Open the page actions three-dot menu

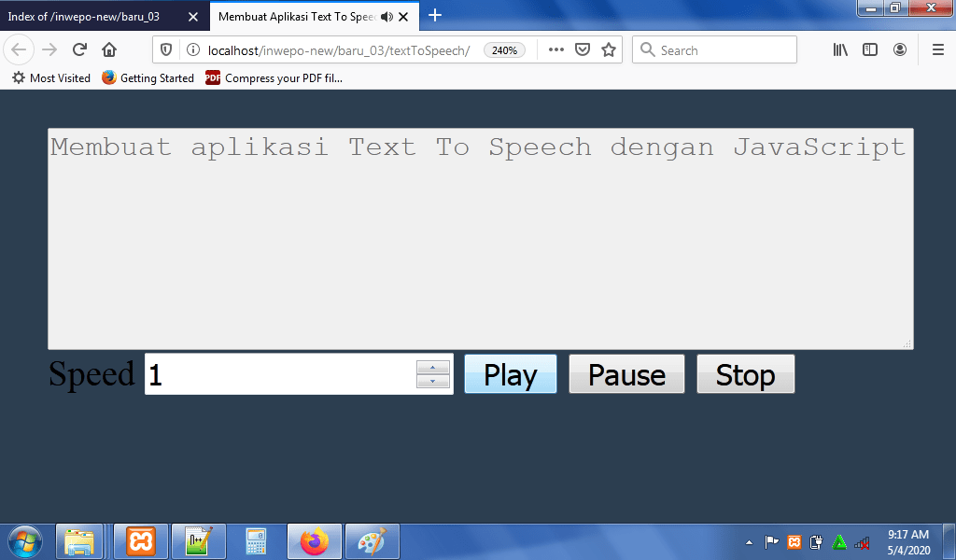pos(556,50)
